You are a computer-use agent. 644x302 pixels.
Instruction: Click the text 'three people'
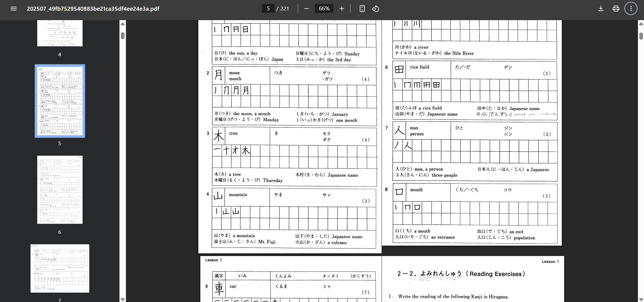[444, 175]
